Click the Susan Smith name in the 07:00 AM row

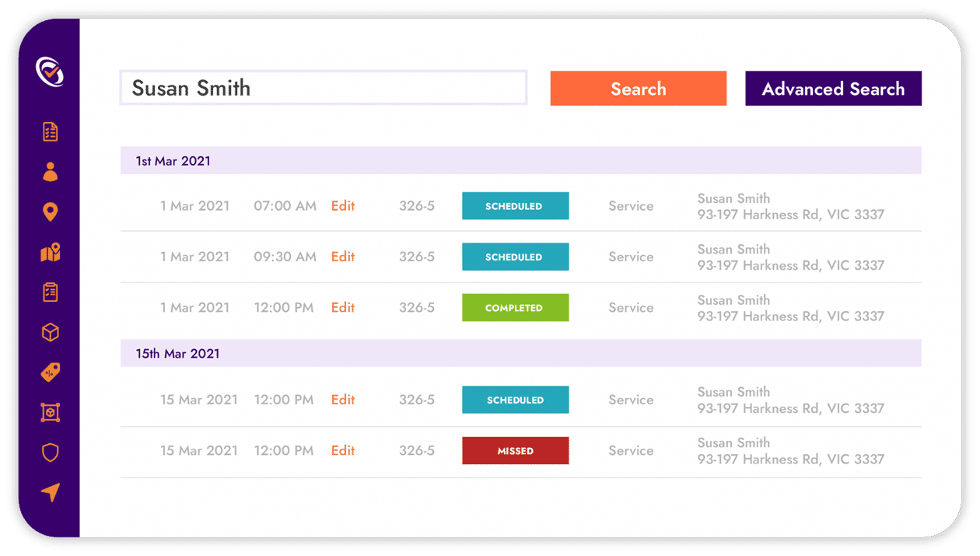point(733,198)
